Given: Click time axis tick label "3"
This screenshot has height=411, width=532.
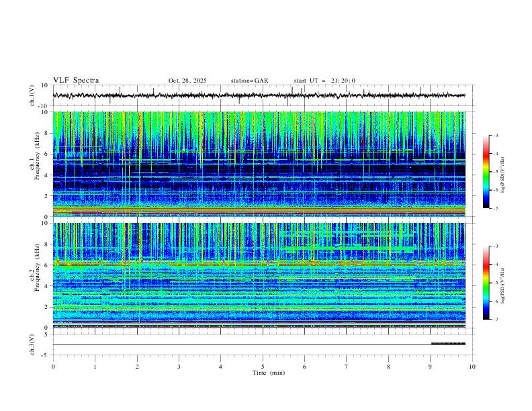Looking at the screenshot, I should (x=179, y=367).
